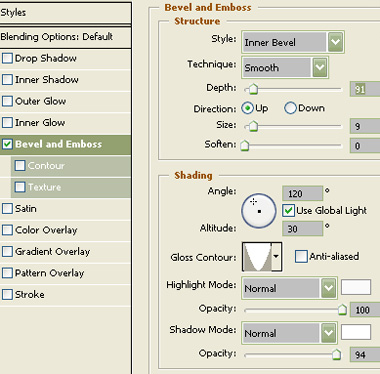Tick the Outer Glow checkbox
Viewport: 380px width, 374px height.
tap(7, 101)
